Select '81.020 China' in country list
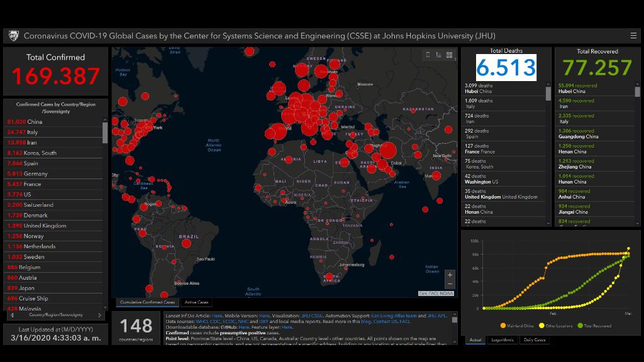Screen dimensions: 644x362 click(x=53, y=122)
